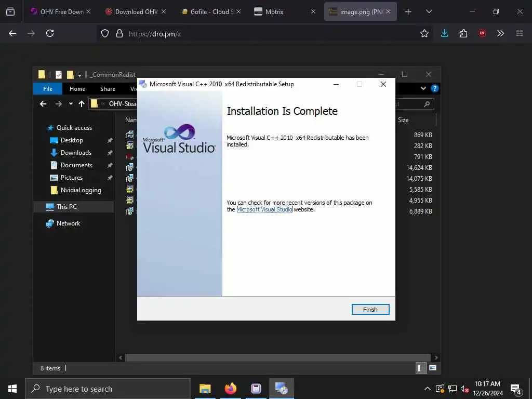Open the notification action center
Viewport: 532px width, 399px height.
[516, 390]
